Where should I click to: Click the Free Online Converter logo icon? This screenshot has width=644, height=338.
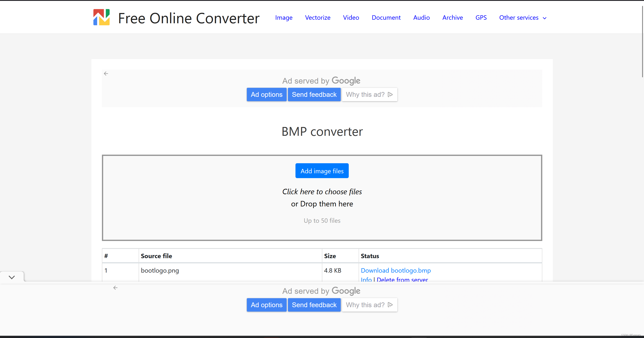tap(101, 17)
